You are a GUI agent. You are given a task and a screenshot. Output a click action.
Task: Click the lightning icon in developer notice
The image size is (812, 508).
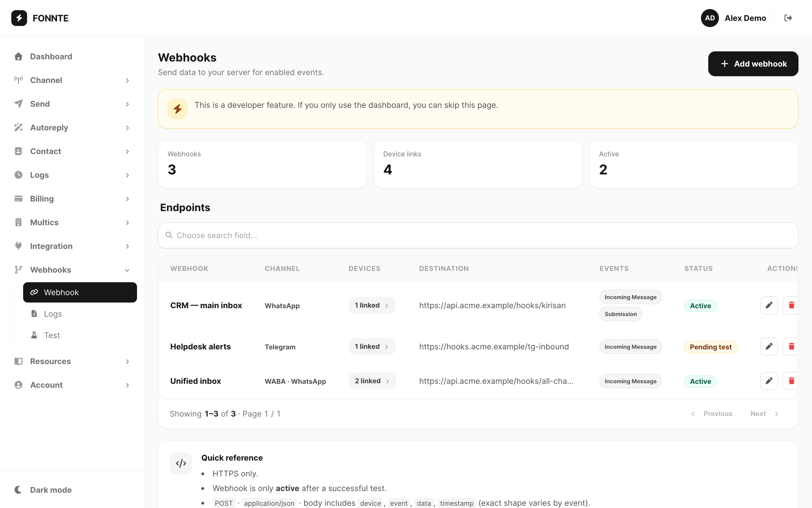pyautogui.click(x=178, y=109)
